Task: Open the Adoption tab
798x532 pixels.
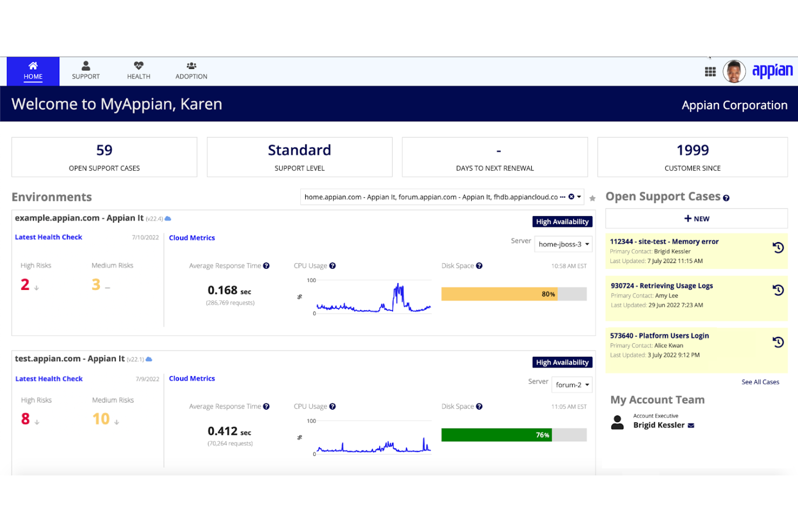Action: 191,71
